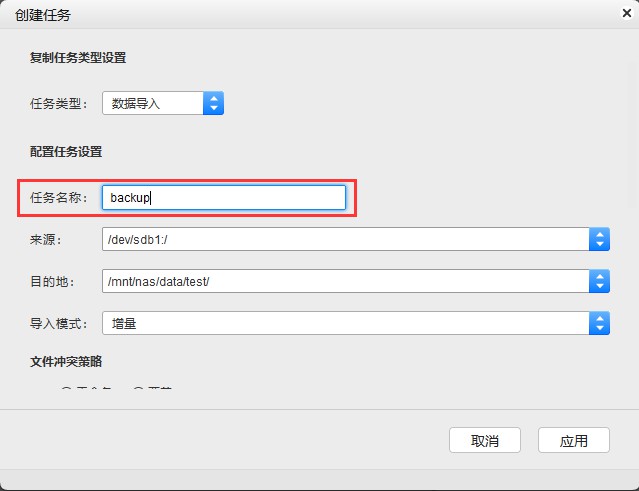This screenshot has width=639, height=491.
Task: Click the 任务类型 label
Action: click(60, 103)
